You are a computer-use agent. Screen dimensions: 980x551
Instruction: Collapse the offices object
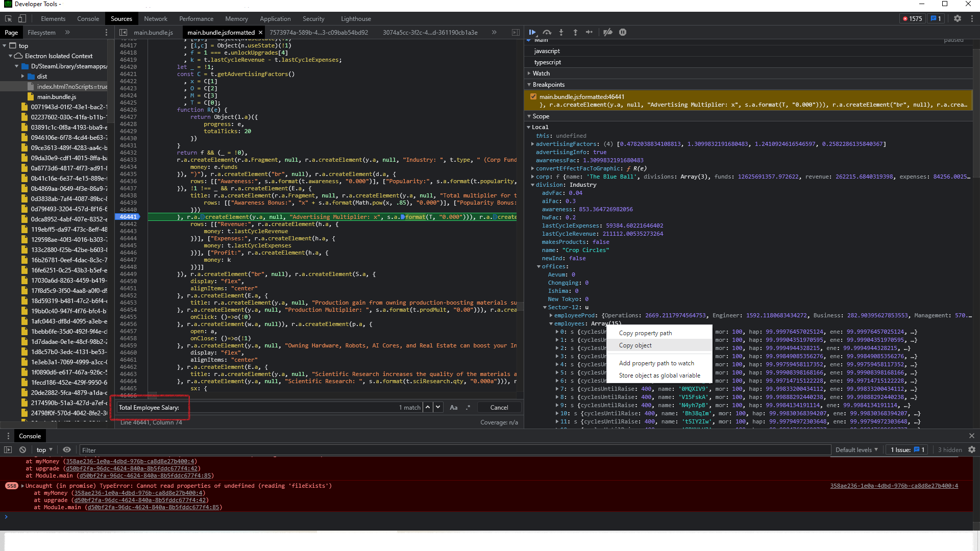click(538, 266)
